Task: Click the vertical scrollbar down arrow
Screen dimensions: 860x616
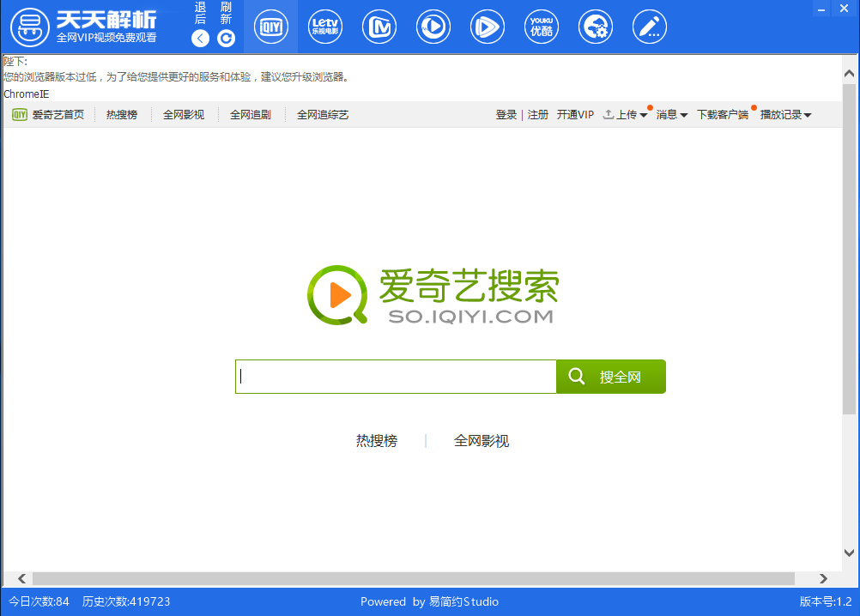Action: click(x=849, y=553)
